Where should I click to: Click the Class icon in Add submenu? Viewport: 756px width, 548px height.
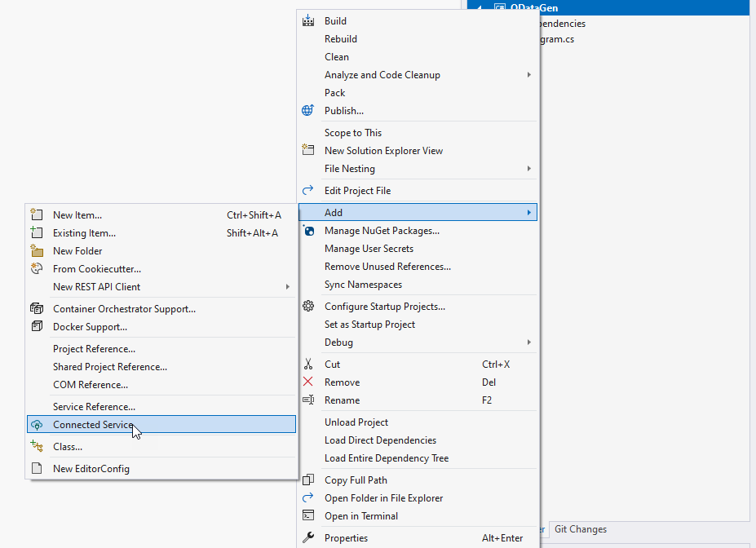point(37,446)
